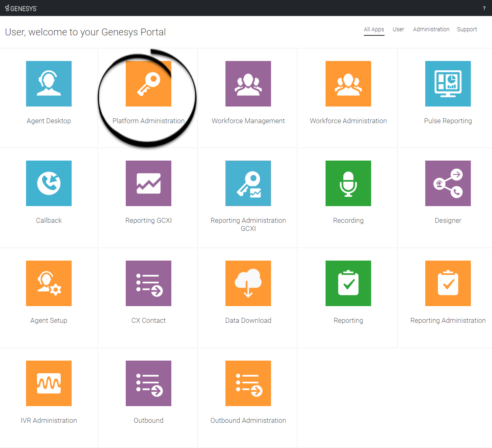
Task: Click the Outbound Administration label
Action: click(248, 420)
